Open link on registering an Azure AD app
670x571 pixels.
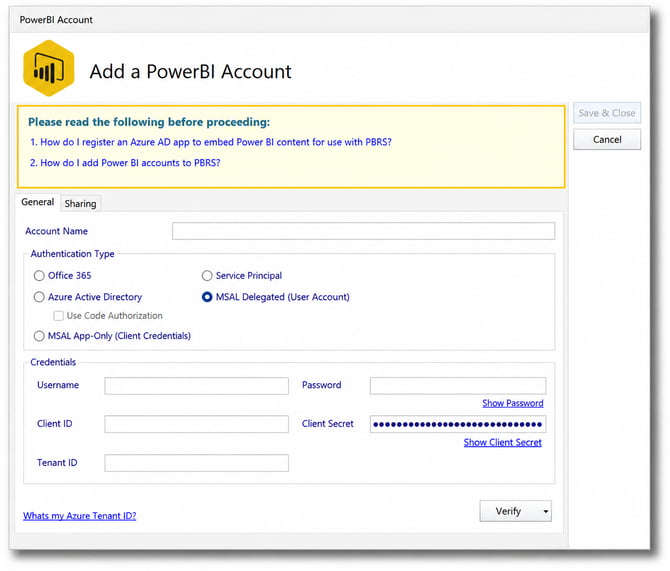(x=211, y=142)
